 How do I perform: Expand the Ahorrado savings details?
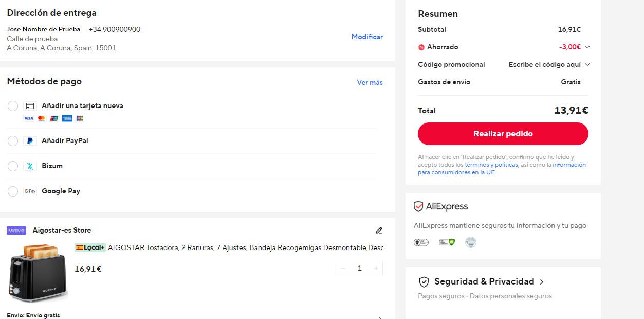point(587,47)
